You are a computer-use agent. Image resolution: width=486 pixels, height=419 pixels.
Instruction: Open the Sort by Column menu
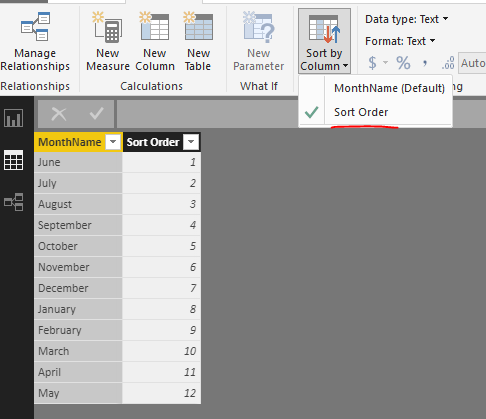[x=324, y=41]
